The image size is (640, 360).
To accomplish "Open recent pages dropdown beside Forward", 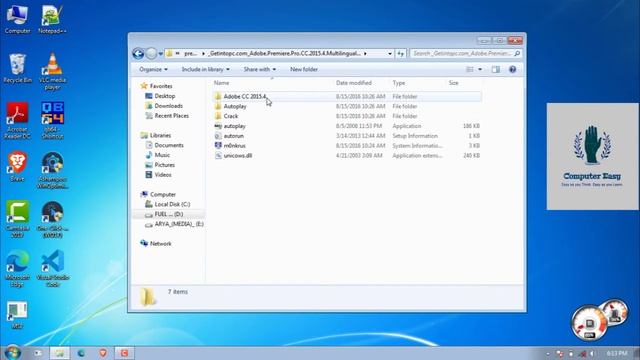I will (161, 54).
